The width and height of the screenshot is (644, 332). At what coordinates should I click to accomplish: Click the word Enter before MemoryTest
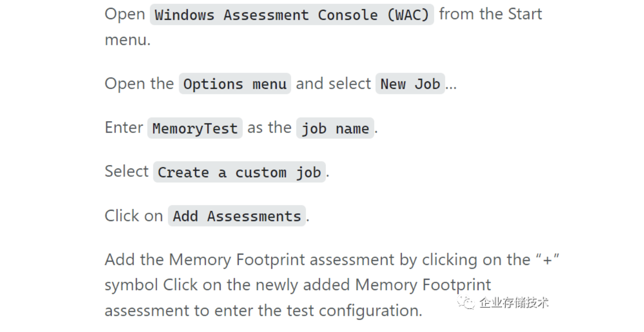124,128
